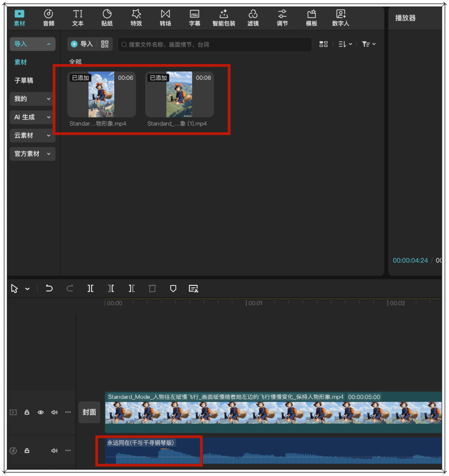Select 子草稿 in the left sidebar
449x476 pixels.
pyautogui.click(x=24, y=81)
